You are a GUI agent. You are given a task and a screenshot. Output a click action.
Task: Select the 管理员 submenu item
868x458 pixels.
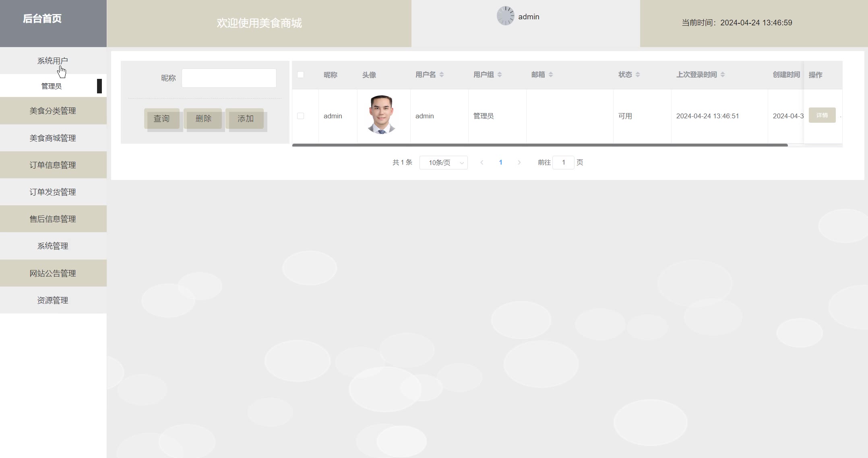click(x=52, y=86)
